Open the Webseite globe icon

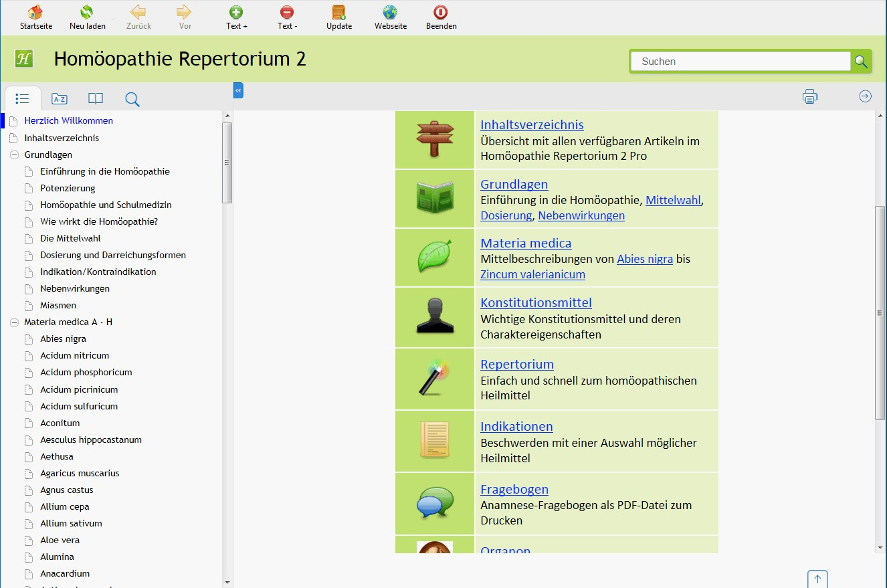coord(390,17)
